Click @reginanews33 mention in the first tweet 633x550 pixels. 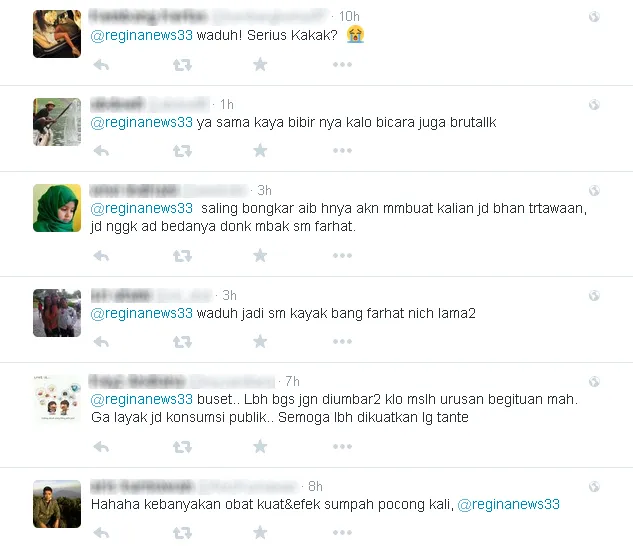(x=142, y=36)
